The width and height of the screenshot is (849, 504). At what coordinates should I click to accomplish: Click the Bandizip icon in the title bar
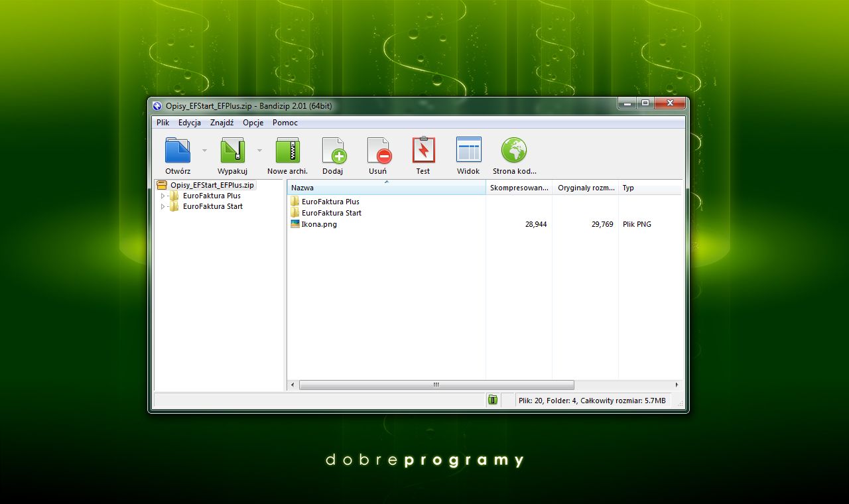pyautogui.click(x=157, y=105)
